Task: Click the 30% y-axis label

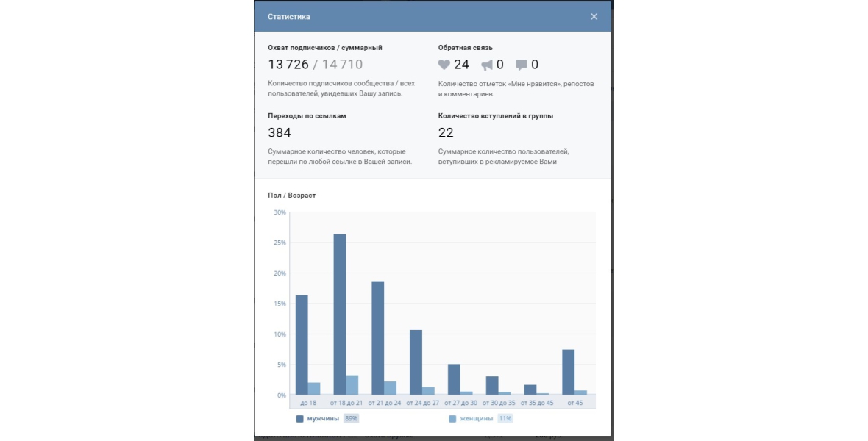Action: (280, 212)
